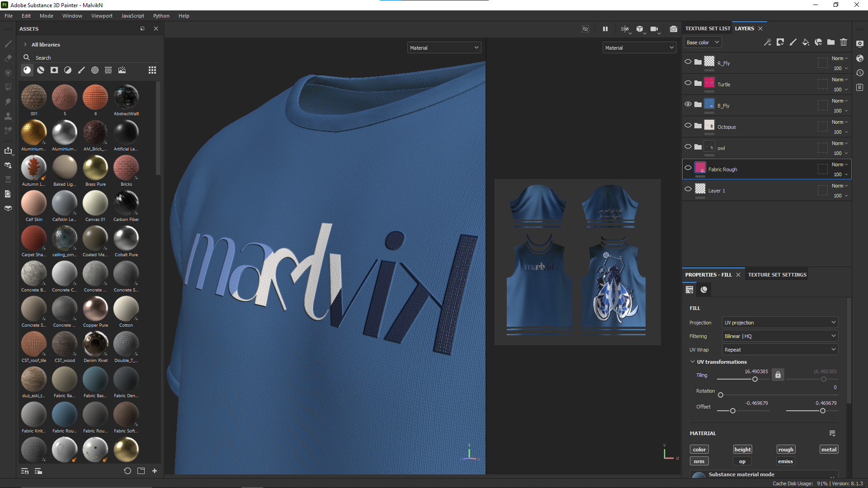Toggle the rough material channel button
Image resolution: width=868 pixels, height=488 pixels.
pyautogui.click(x=785, y=450)
